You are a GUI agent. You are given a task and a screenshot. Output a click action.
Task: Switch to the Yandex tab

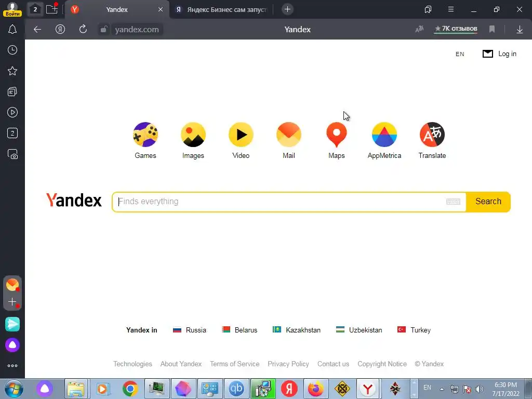pyautogui.click(x=117, y=9)
